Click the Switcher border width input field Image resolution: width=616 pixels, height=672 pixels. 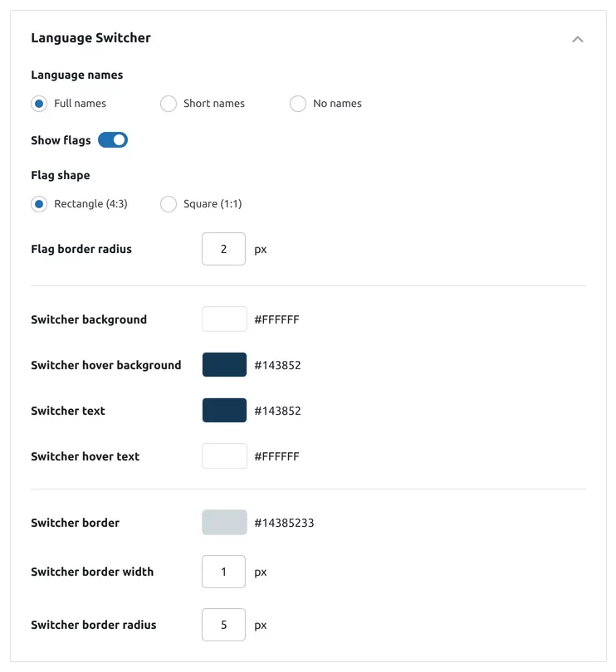223,572
